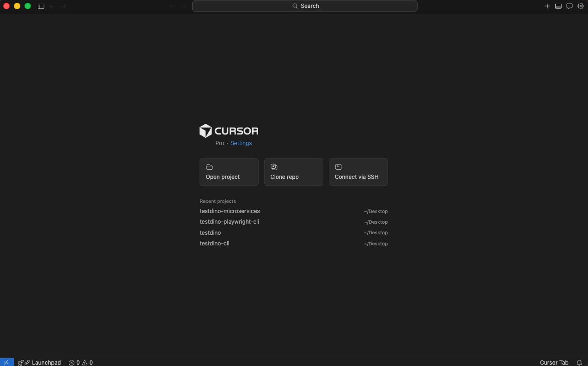Click the plus icon in title bar
Viewport: 588px width, 366px height.
547,6
